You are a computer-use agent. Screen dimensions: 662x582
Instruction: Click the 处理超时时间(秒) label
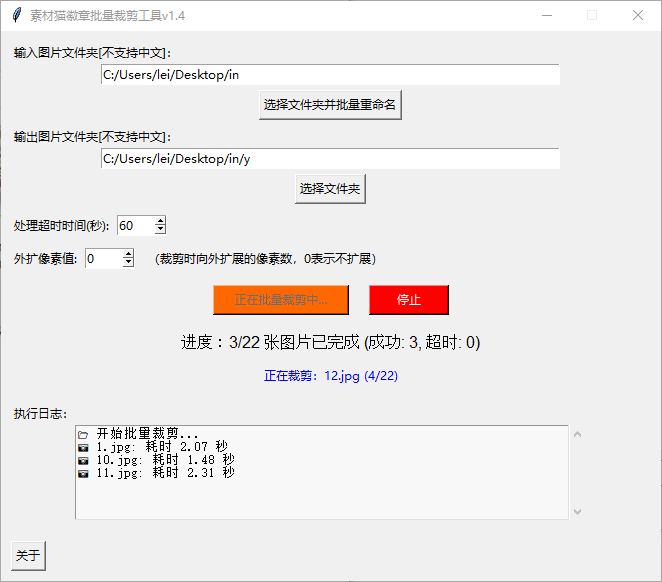62,225
